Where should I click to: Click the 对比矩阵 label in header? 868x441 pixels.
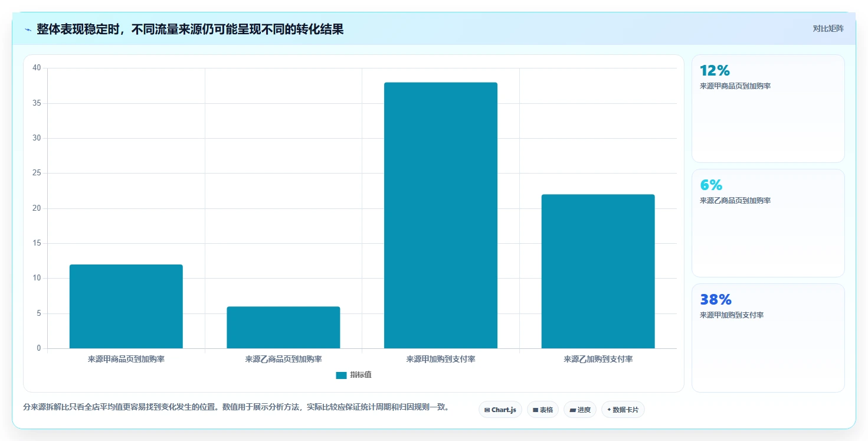point(828,28)
